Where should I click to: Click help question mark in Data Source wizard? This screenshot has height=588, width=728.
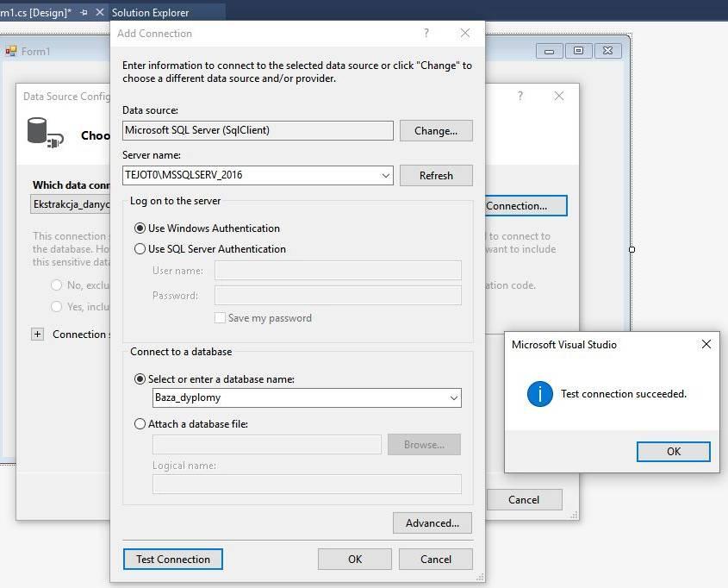click(520, 97)
